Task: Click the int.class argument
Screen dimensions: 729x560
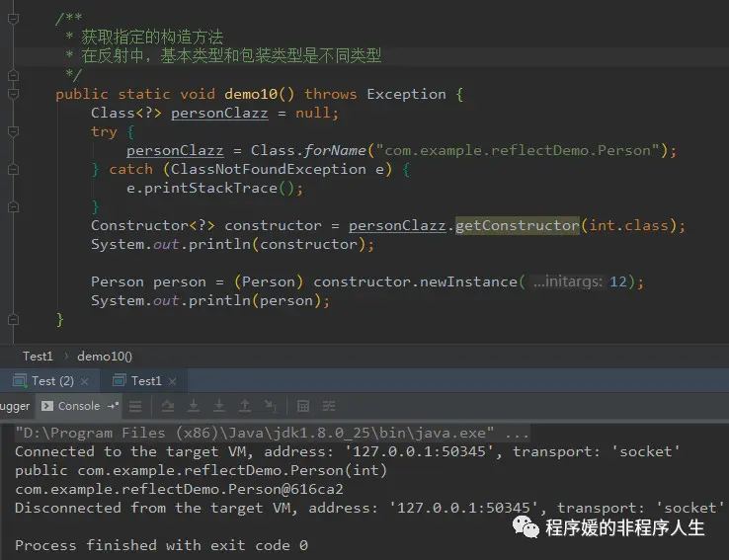Action: pyautogui.click(x=628, y=225)
